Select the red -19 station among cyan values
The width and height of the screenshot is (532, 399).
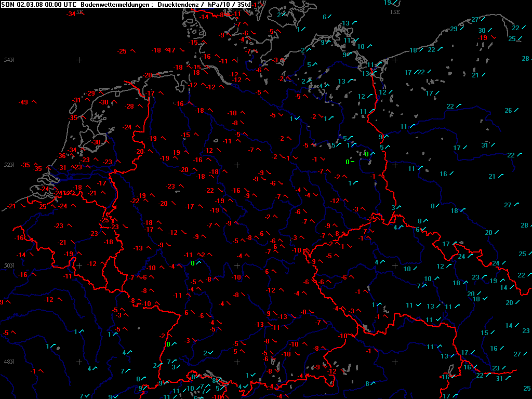click(x=483, y=38)
